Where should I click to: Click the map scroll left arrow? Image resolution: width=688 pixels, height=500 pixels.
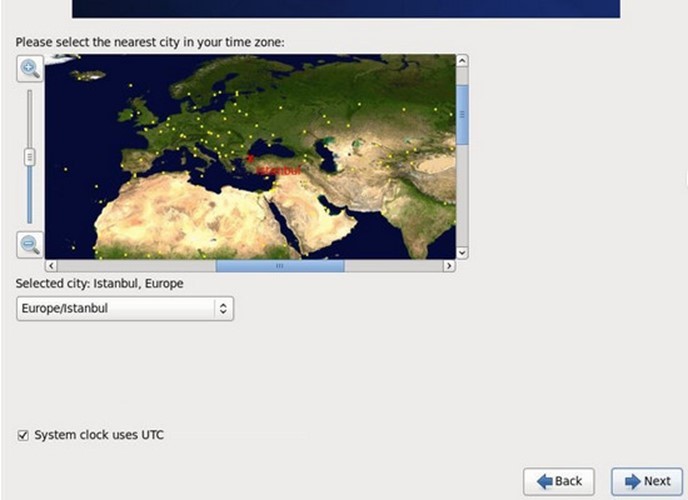pos(51,266)
